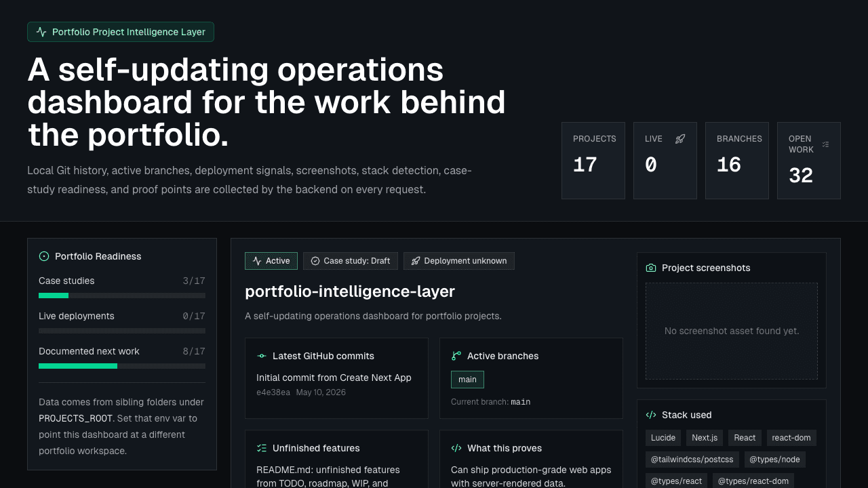This screenshot has width=868, height=488.
Task: Click the LIVE value 0
Action: coord(651,165)
